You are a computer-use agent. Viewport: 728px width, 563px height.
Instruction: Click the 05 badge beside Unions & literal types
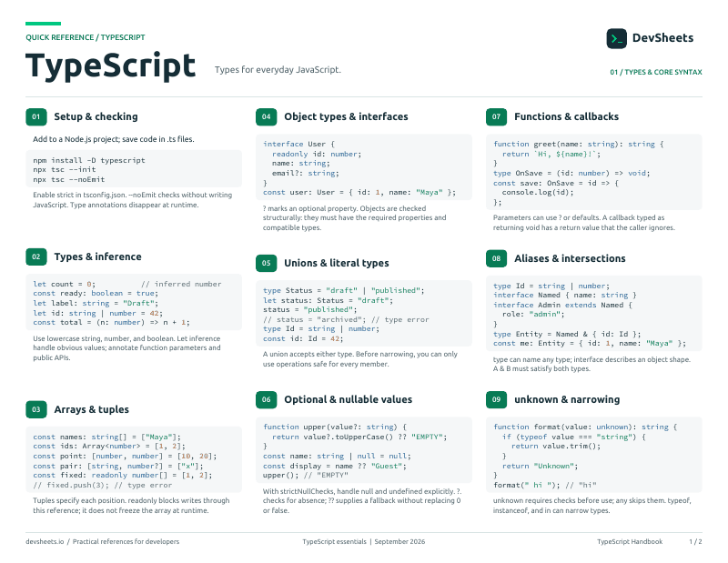point(266,263)
